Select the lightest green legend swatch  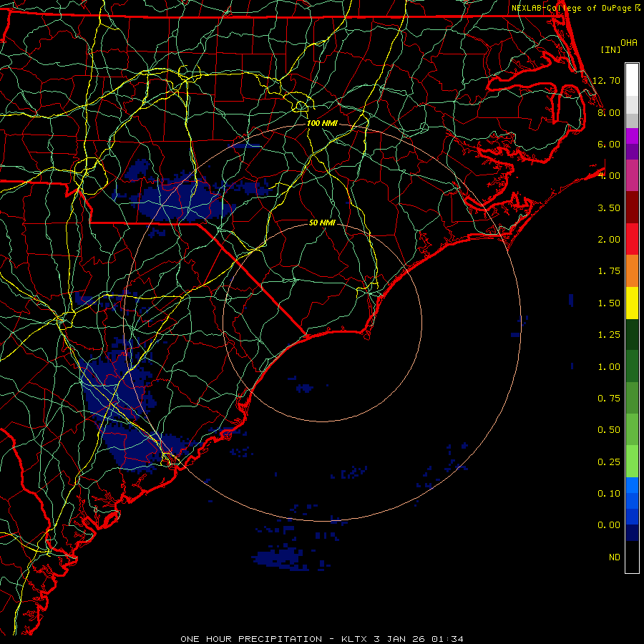point(632,462)
